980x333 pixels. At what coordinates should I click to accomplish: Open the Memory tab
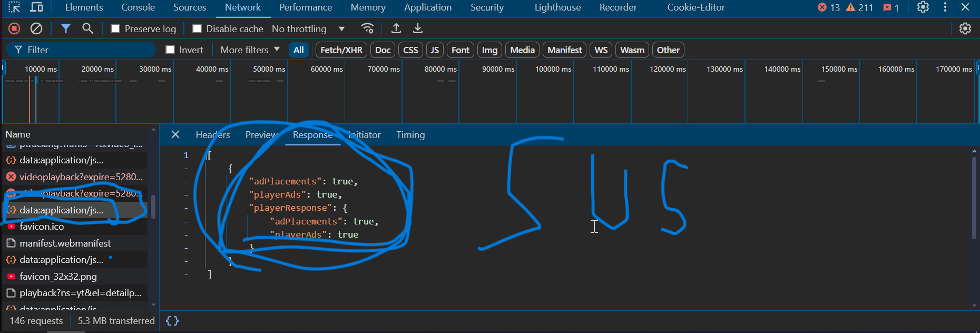coord(368,7)
